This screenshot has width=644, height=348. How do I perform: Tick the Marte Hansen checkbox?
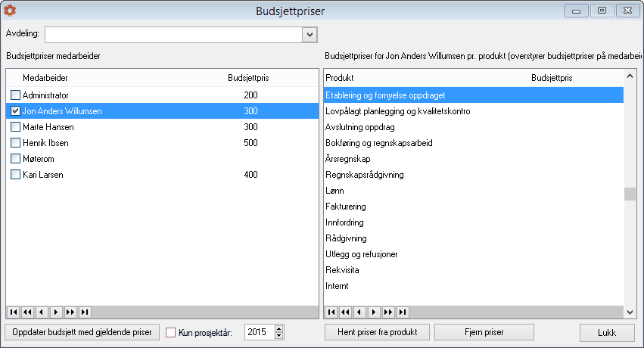pyautogui.click(x=15, y=127)
